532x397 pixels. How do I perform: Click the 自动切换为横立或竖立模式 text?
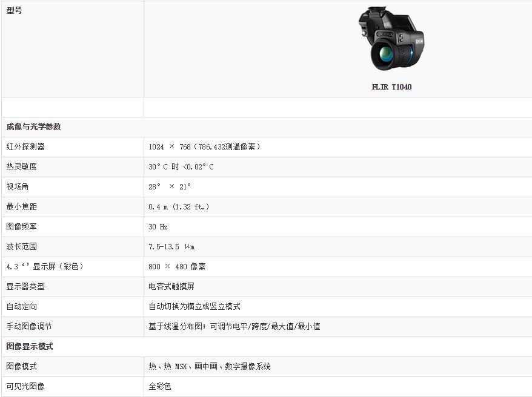[195, 306]
